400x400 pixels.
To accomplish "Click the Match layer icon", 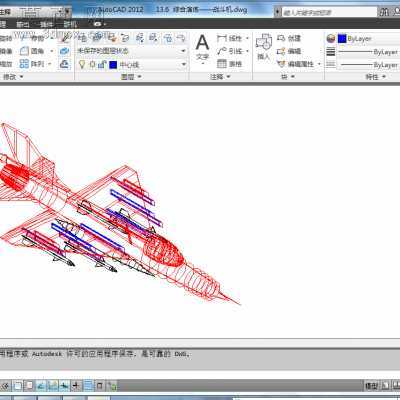I will pyautogui.click(x=111, y=38).
